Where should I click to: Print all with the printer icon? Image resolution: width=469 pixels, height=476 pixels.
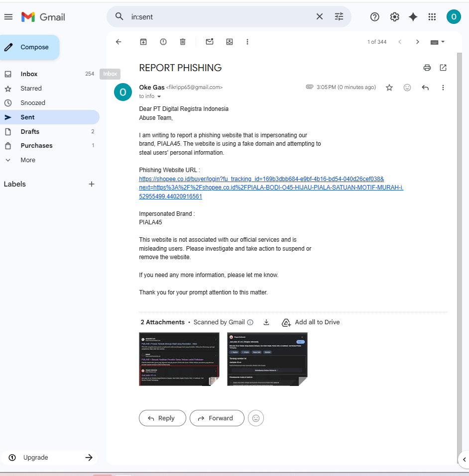click(x=427, y=67)
